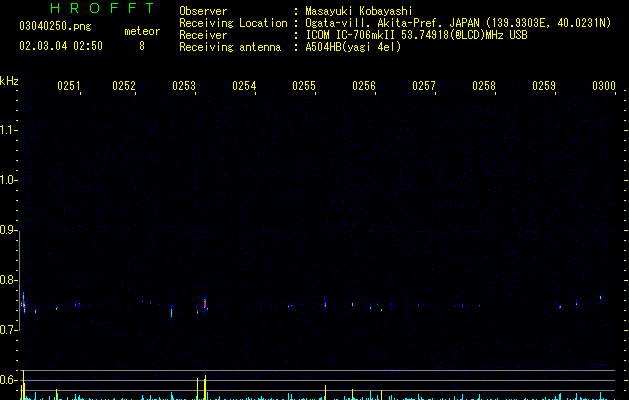Click the 0259 time marker
This screenshot has height=400, width=629.
click(544, 86)
